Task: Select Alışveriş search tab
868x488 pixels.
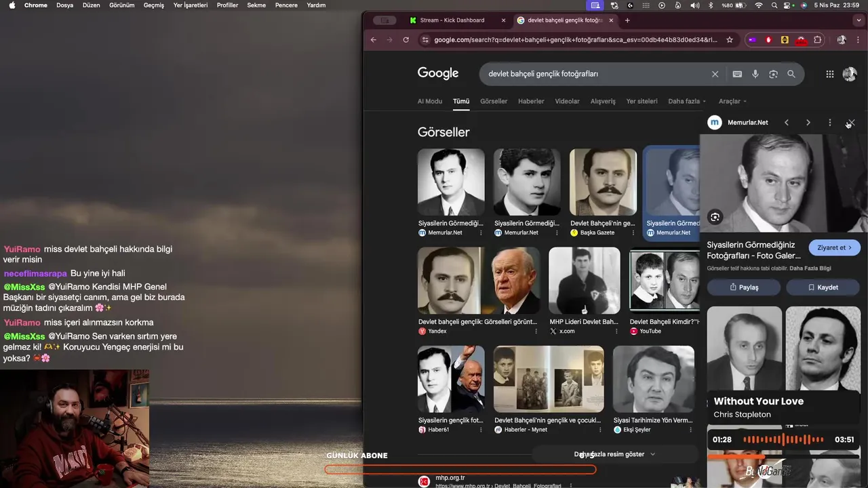Action: (603, 101)
